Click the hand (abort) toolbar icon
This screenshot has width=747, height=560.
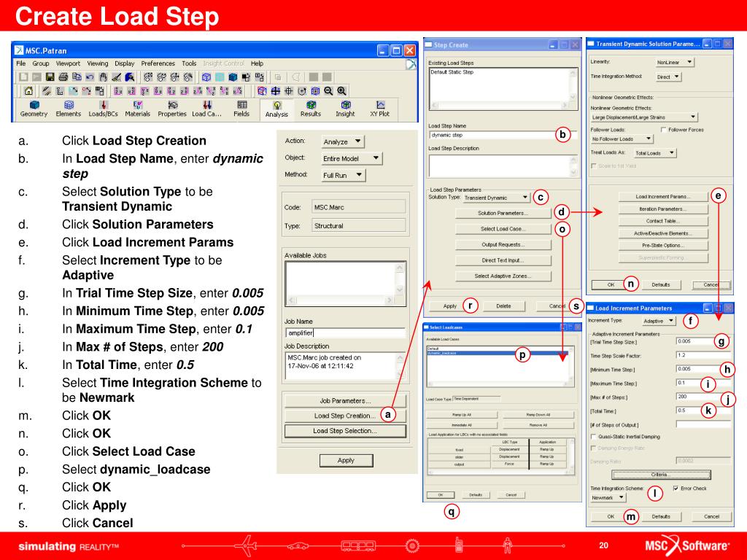(103, 77)
